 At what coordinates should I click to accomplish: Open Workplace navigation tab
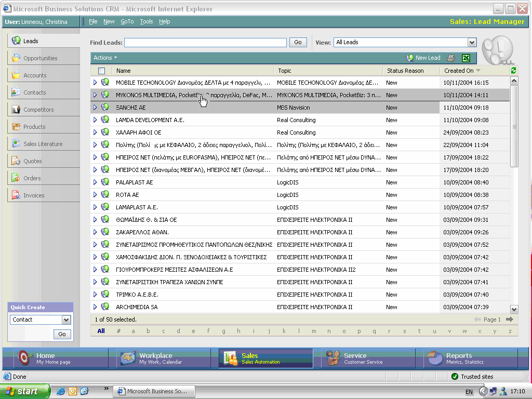[x=163, y=358]
